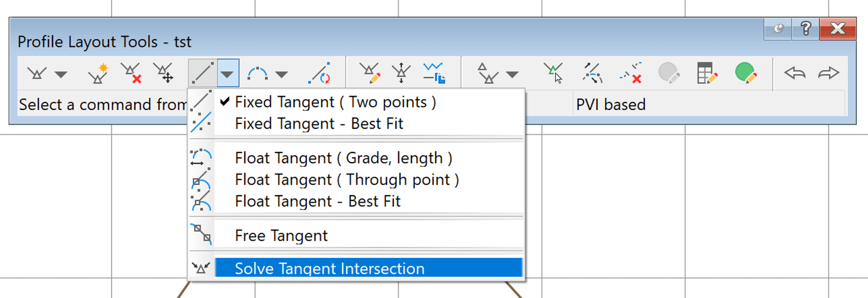Expand the curve tool dropdown

(x=283, y=73)
